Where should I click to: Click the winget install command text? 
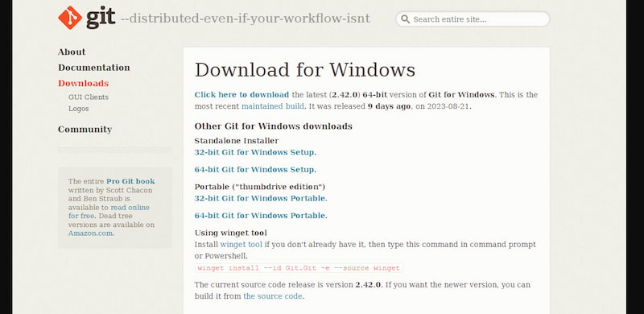point(299,268)
